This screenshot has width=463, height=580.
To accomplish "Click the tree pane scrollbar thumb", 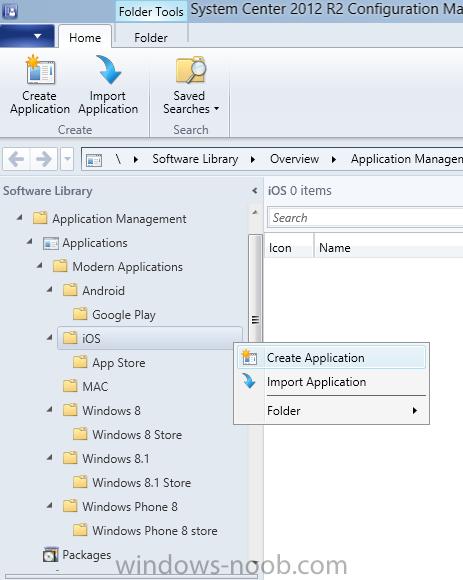I will click(x=255, y=289).
